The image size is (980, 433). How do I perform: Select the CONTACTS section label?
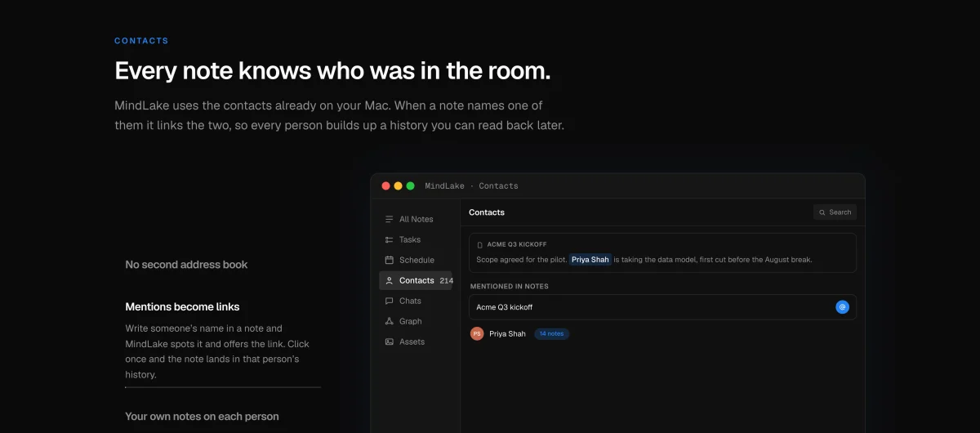point(141,41)
